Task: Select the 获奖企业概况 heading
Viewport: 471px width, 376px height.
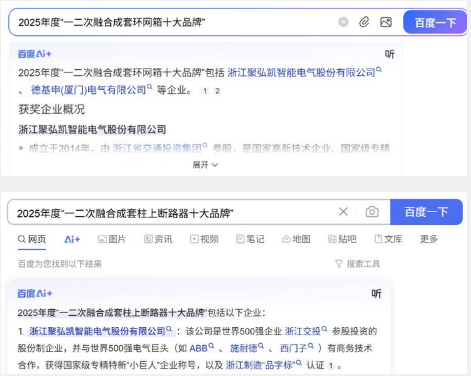Action: (x=52, y=109)
